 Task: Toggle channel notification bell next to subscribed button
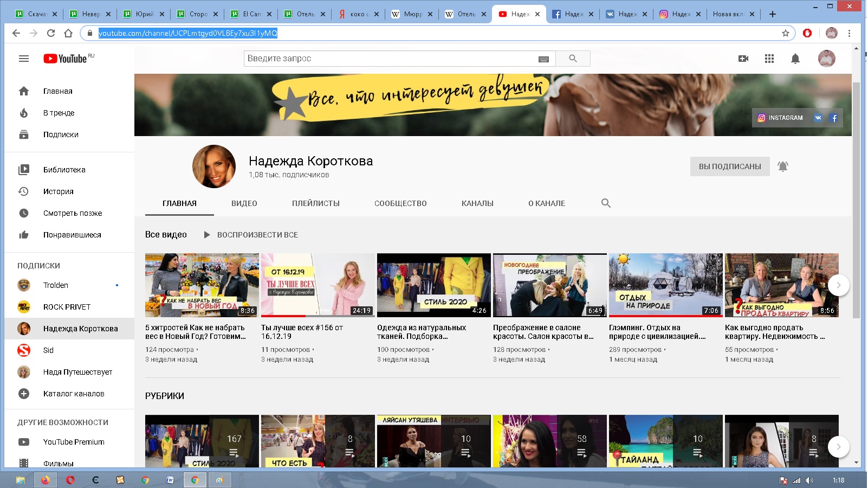(x=783, y=166)
